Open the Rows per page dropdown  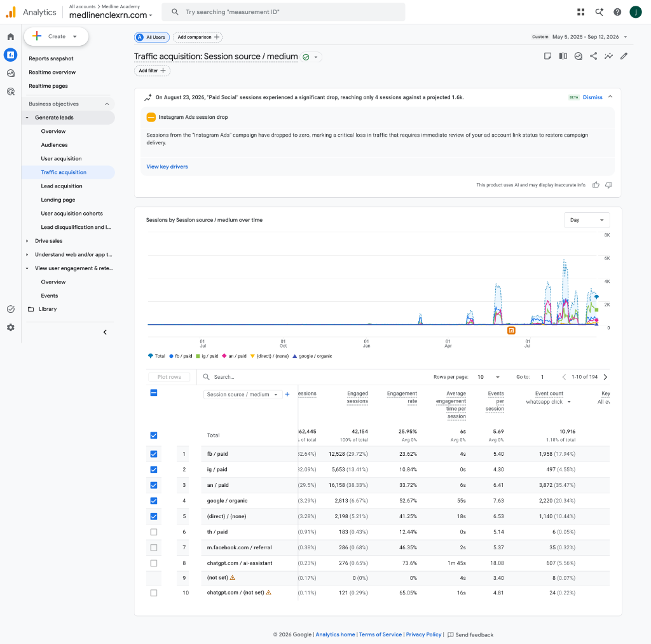(x=489, y=377)
